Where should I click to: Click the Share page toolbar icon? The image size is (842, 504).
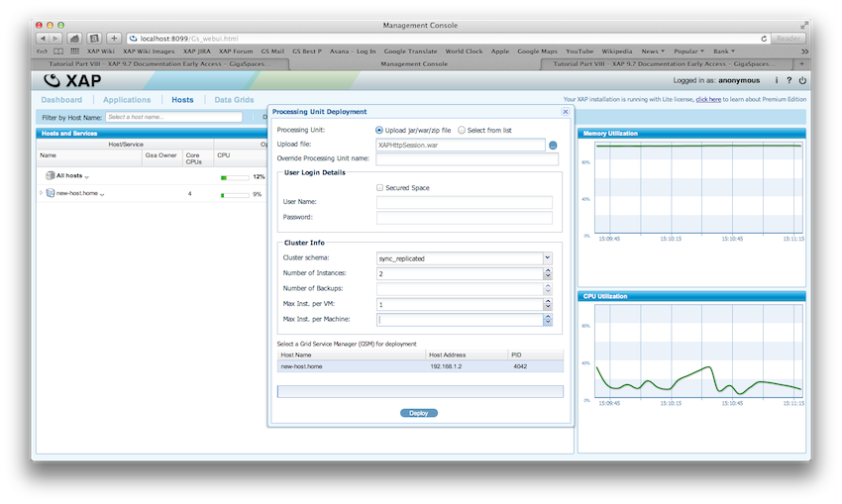94,39
